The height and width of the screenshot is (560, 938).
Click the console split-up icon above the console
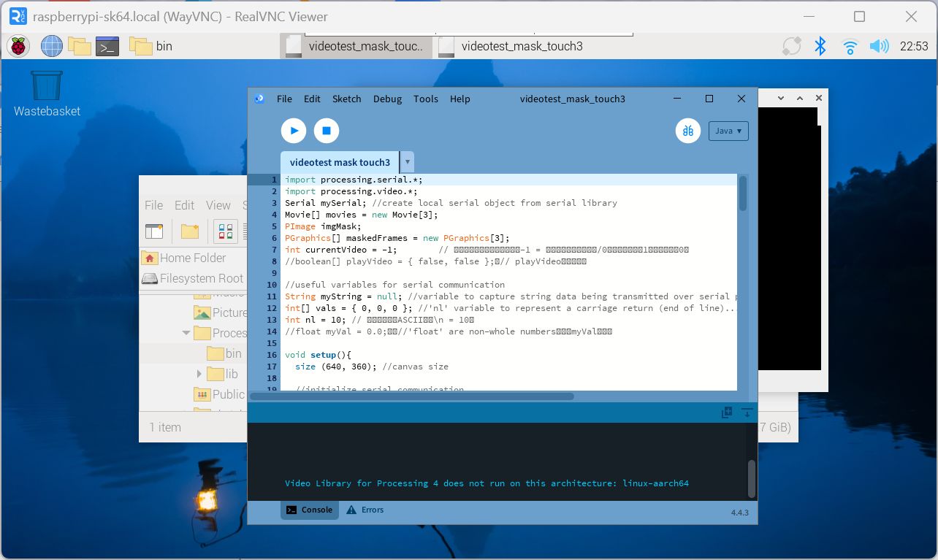point(727,413)
